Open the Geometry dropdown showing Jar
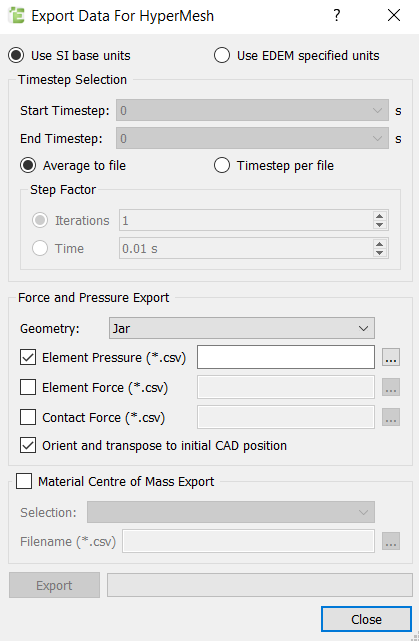Screen dimensions: 419x641 click(x=242, y=328)
